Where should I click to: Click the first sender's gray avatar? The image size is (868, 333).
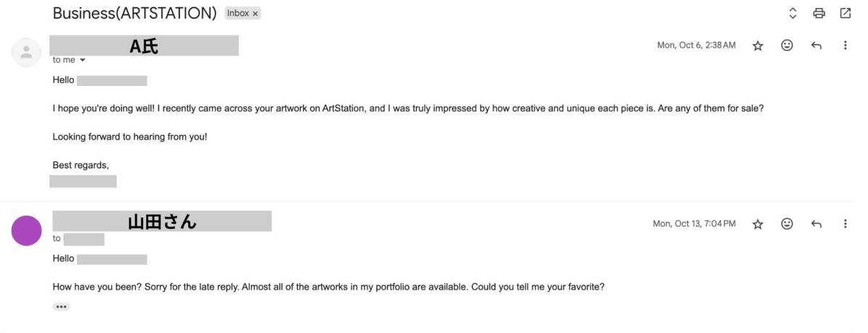coord(27,52)
